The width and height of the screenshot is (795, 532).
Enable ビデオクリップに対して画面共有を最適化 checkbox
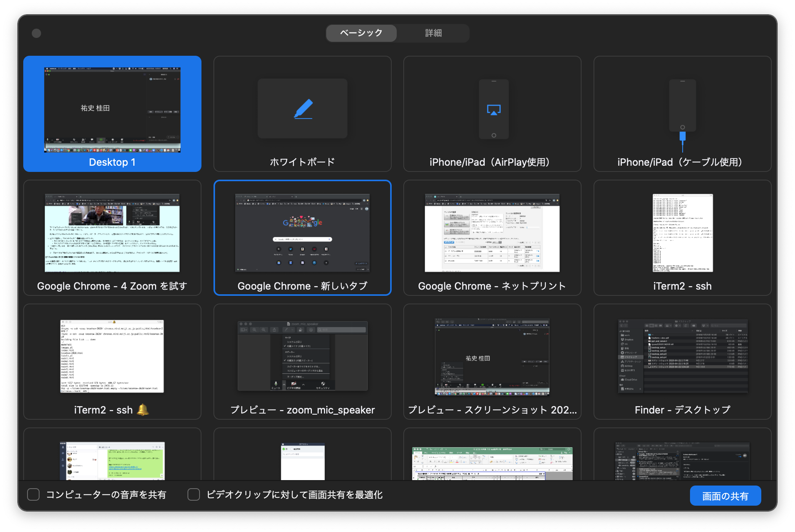[x=194, y=494]
